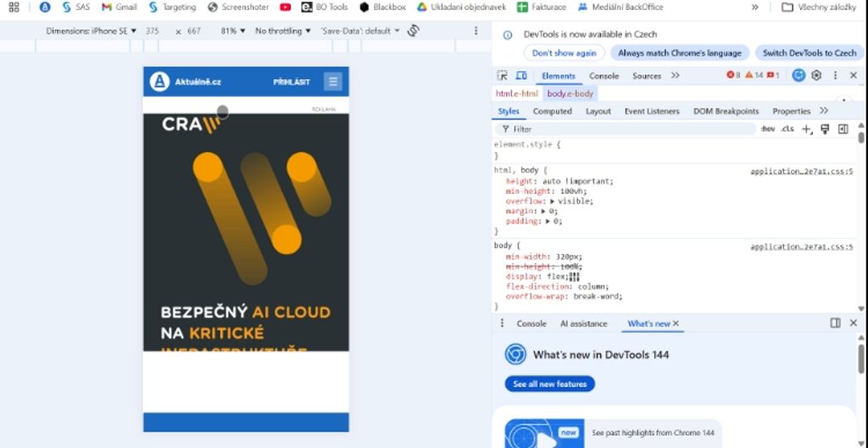Click the rotate screen orientation icon
The width and height of the screenshot is (868, 448).
click(x=414, y=30)
